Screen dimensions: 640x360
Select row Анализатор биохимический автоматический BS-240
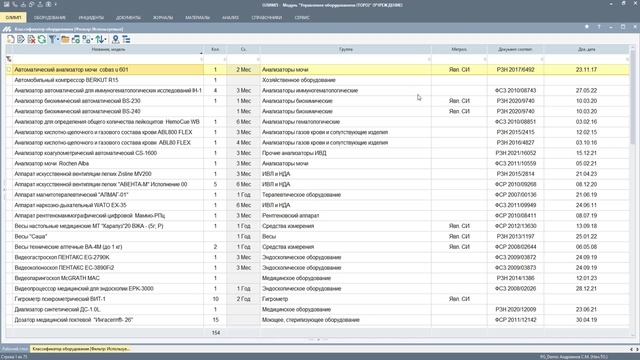(318, 111)
